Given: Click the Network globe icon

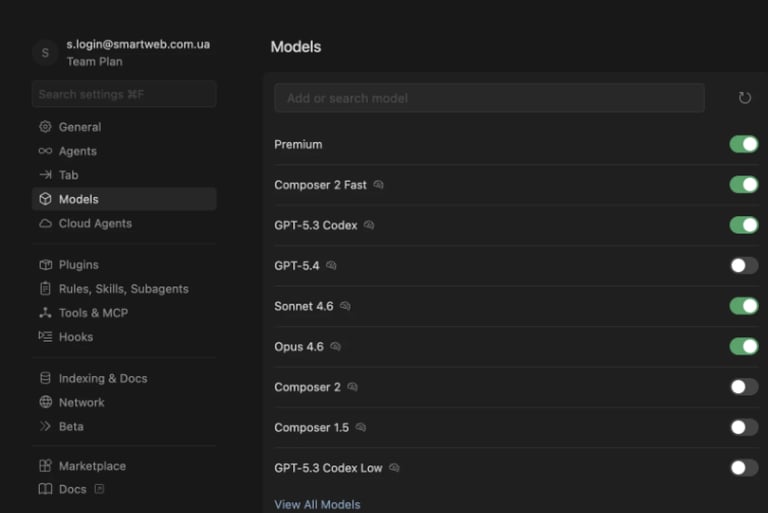Looking at the screenshot, I should tap(45, 402).
